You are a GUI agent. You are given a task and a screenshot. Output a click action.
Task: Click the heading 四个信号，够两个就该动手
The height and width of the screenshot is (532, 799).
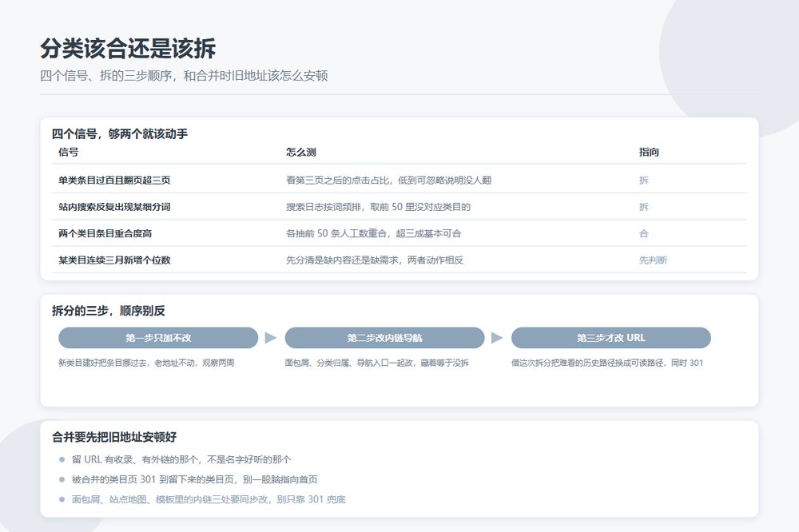click(120, 134)
